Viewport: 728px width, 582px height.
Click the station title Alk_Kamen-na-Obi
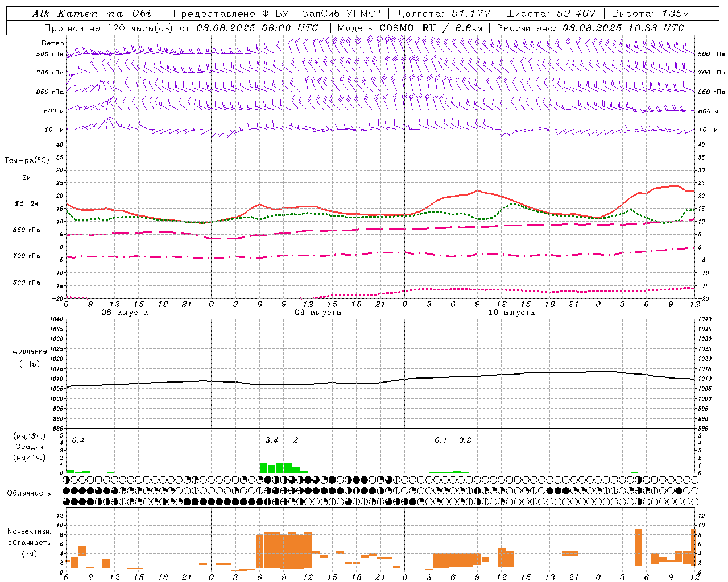(92, 14)
